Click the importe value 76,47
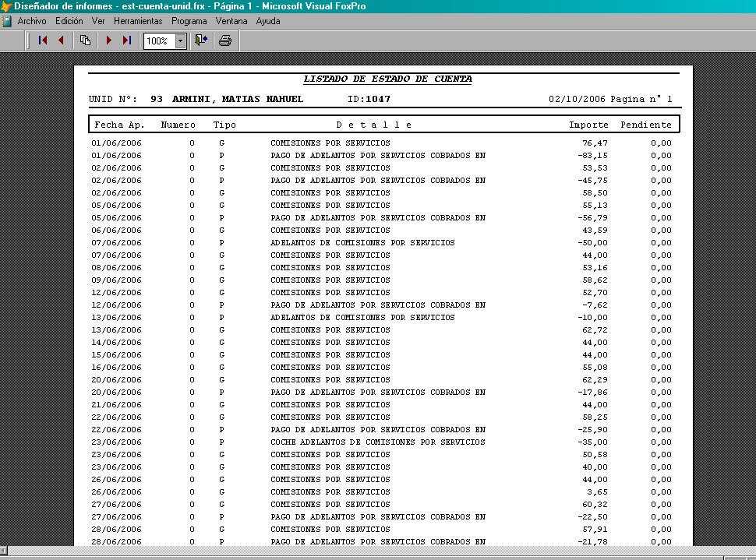 click(x=595, y=143)
